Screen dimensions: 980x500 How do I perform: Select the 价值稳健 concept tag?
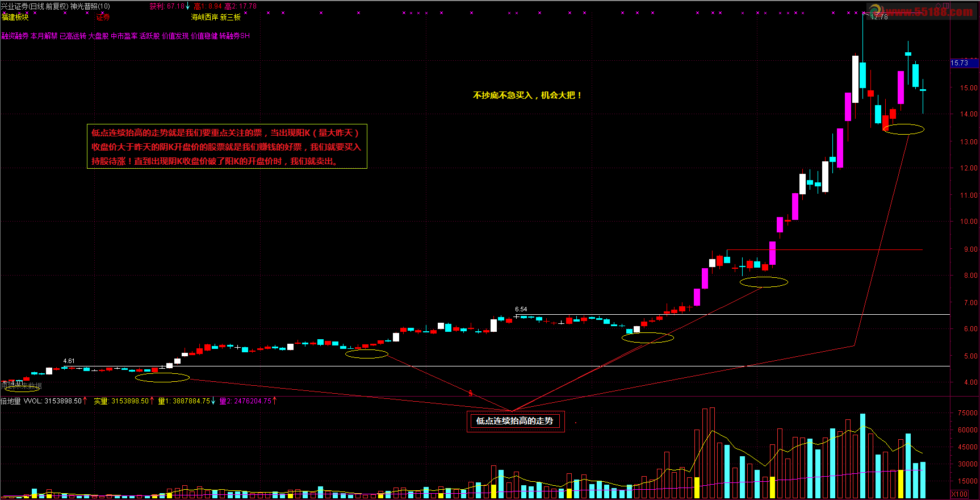(x=204, y=36)
